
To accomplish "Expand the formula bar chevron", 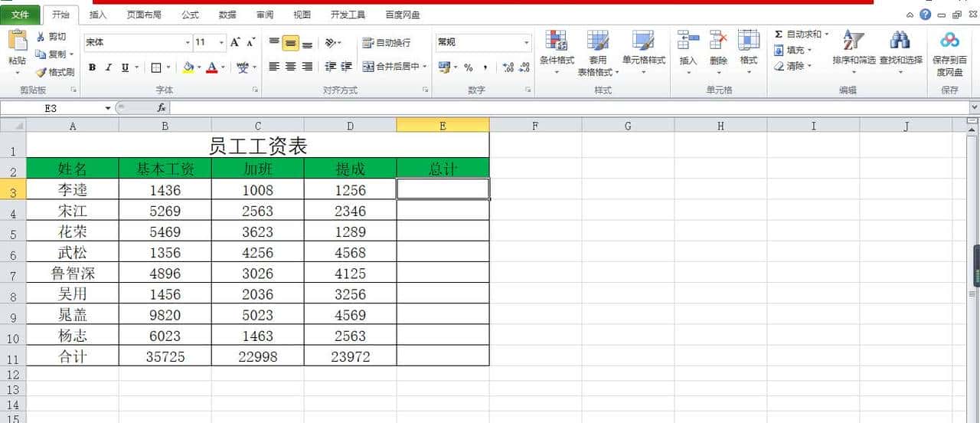I will point(974,108).
